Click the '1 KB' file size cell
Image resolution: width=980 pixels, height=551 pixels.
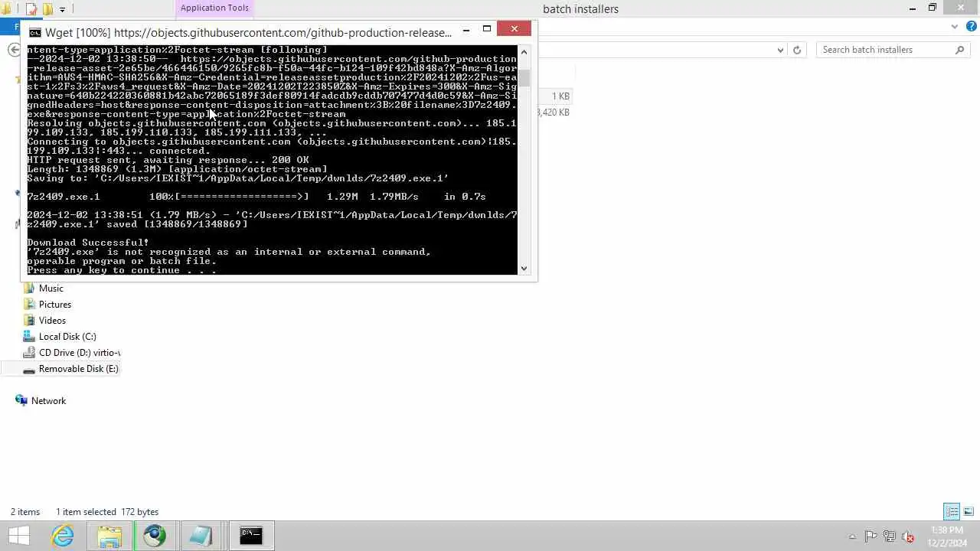coord(560,96)
